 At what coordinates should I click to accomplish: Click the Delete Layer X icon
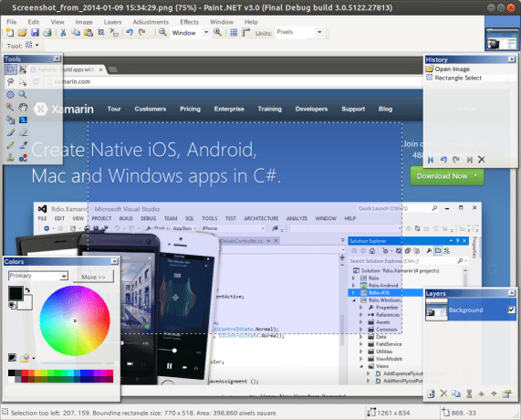(x=443, y=394)
